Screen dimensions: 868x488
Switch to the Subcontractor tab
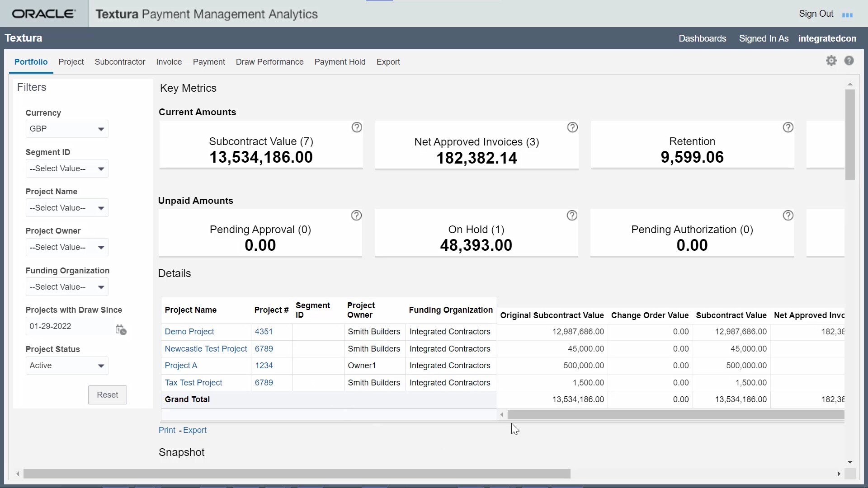coord(120,62)
